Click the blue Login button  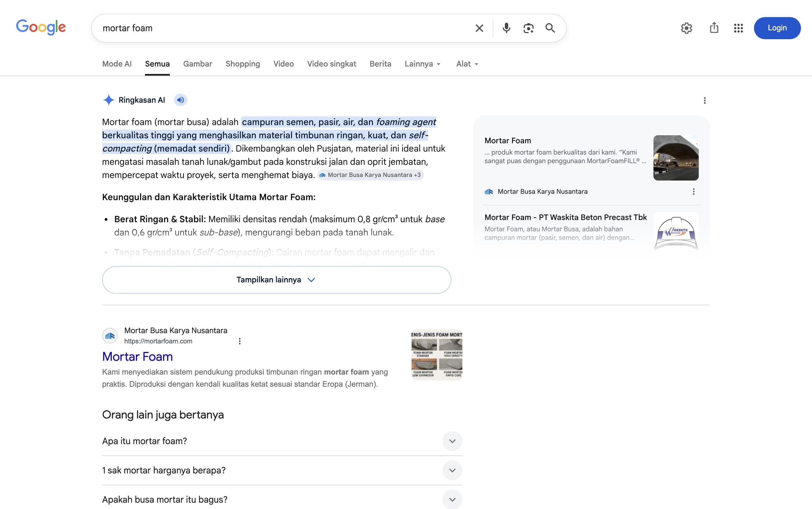point(777,28)
